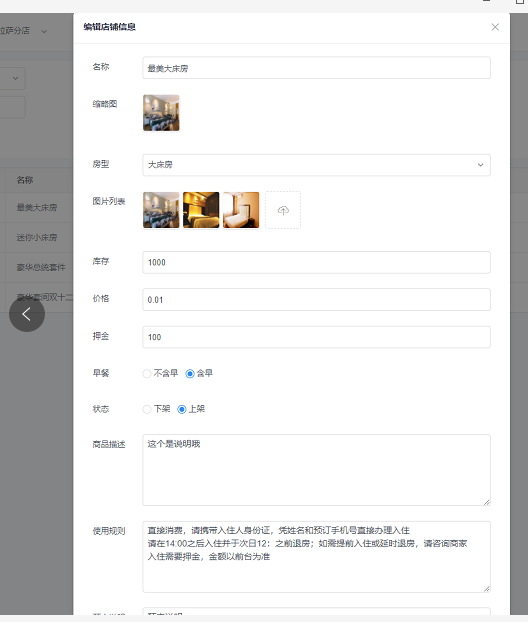Click the 库存 input containing 1000
This screenshot has width=528, height=622.
317,262
